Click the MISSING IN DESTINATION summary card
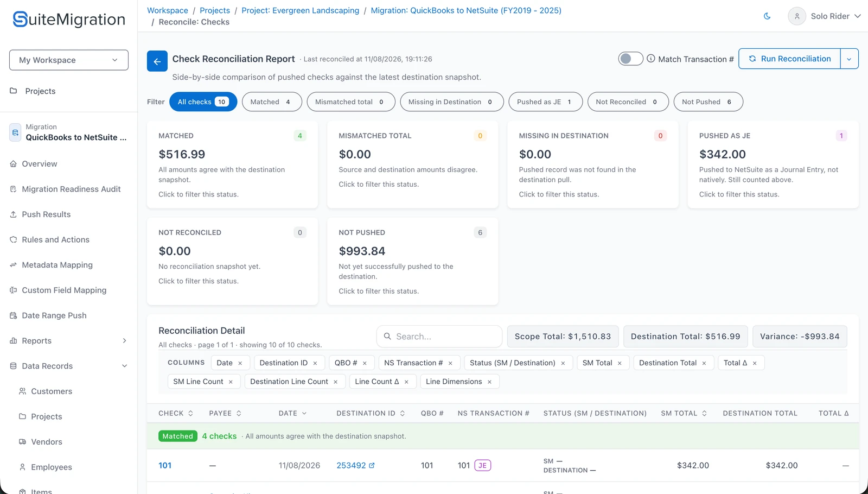868x494 pixels. 593,164
